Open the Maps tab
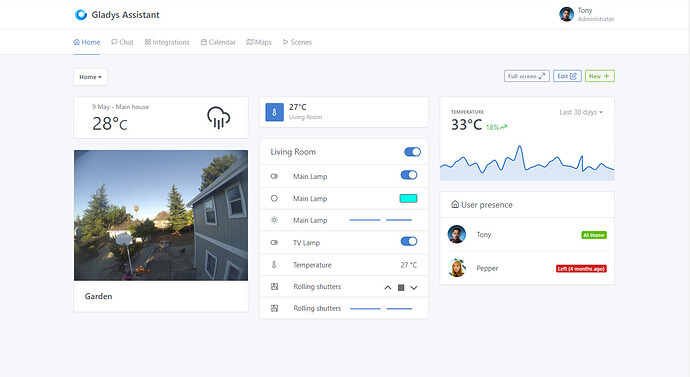The width and height of the screenshot is (690, 377). [x=259, y=42]
